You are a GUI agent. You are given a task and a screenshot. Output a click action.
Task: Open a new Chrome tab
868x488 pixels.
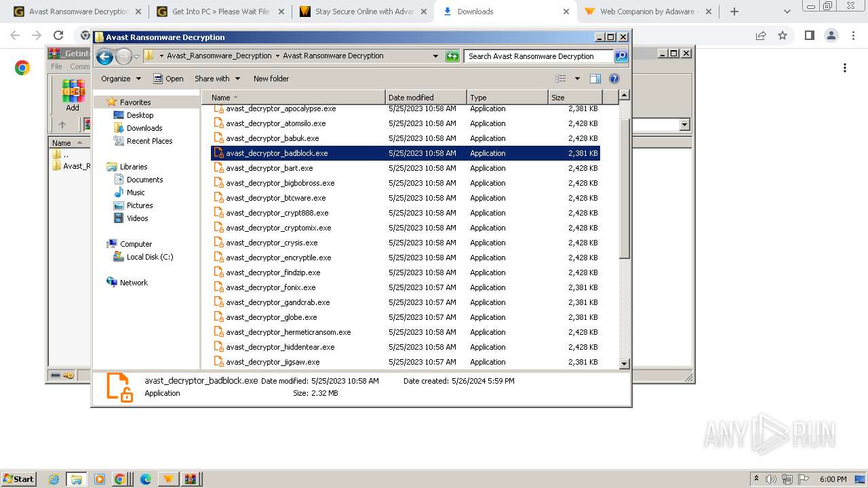point(734,12)
